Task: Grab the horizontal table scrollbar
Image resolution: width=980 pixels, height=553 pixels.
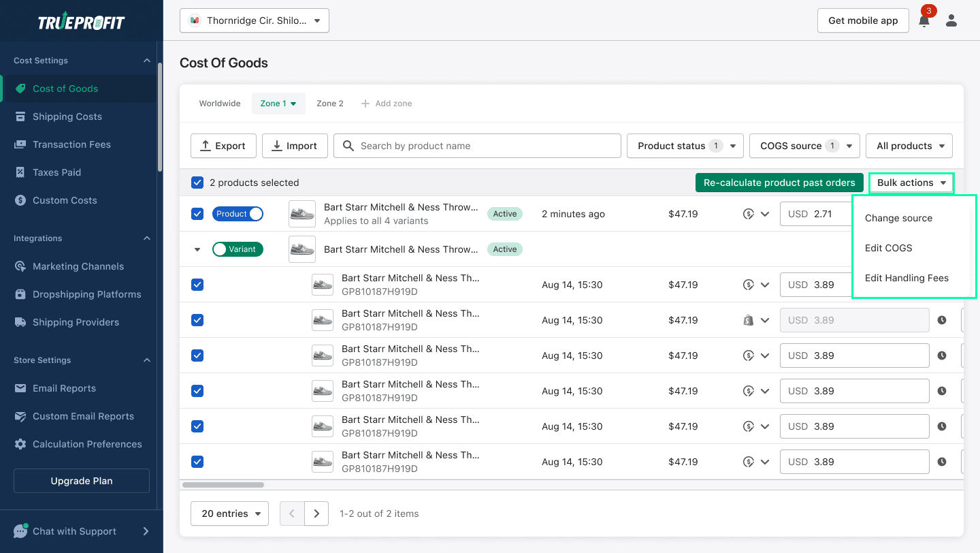Action: click(223, 485)
